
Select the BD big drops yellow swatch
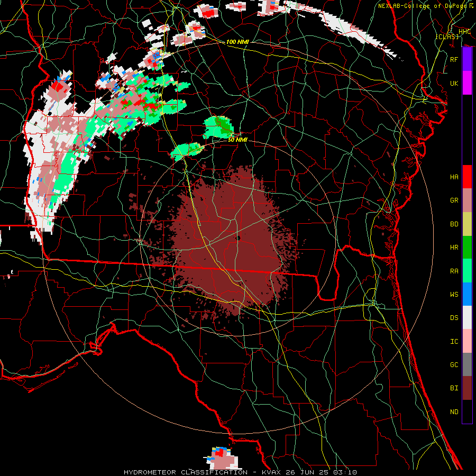(467, 224)
